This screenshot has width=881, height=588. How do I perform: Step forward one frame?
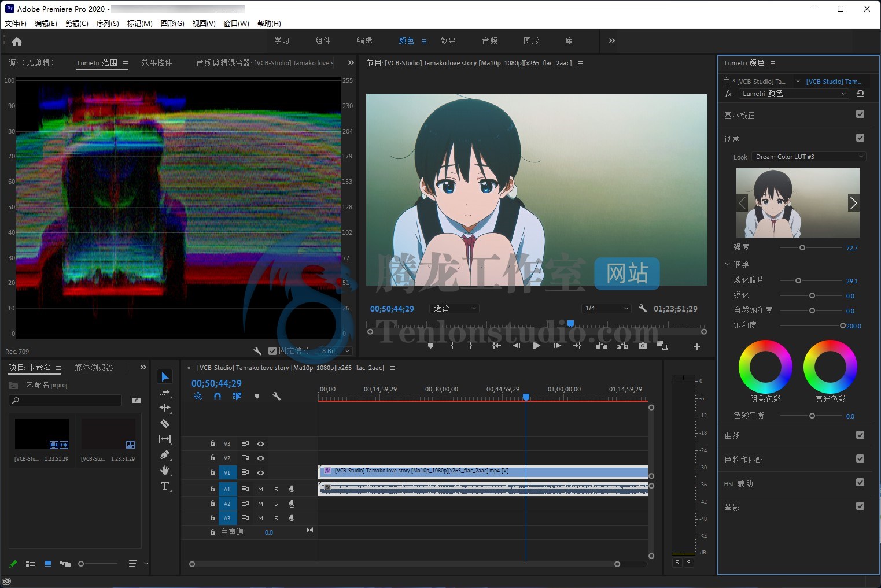(x=557, y=346)
